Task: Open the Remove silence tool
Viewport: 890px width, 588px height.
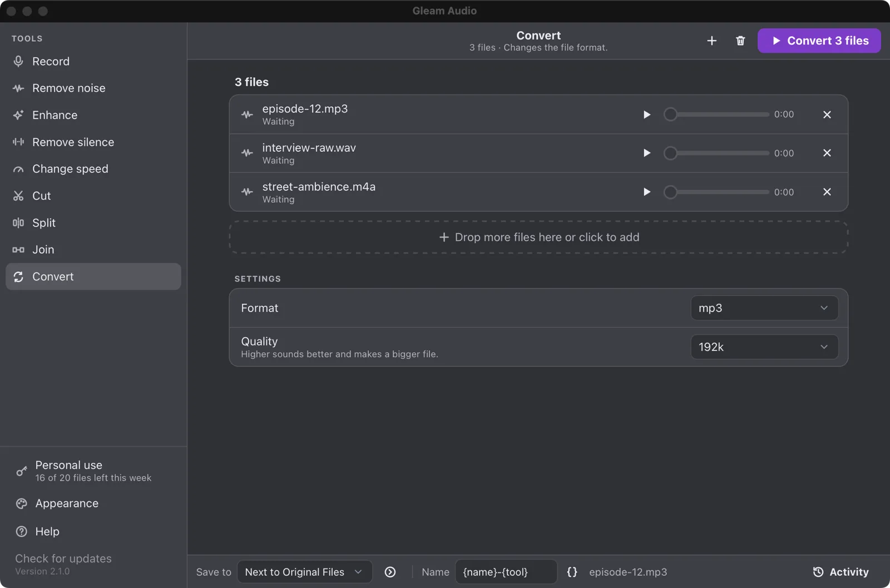Action: 93,142
